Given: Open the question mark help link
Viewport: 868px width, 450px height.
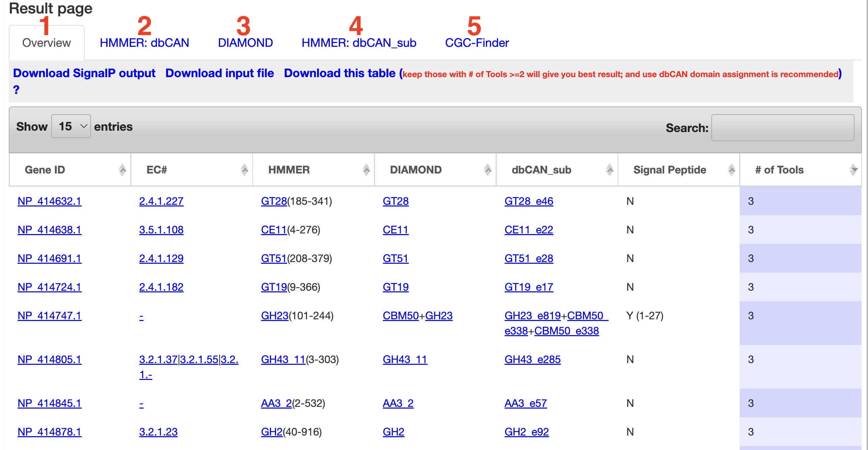Looking at the screenshot, I should (16, 90).
